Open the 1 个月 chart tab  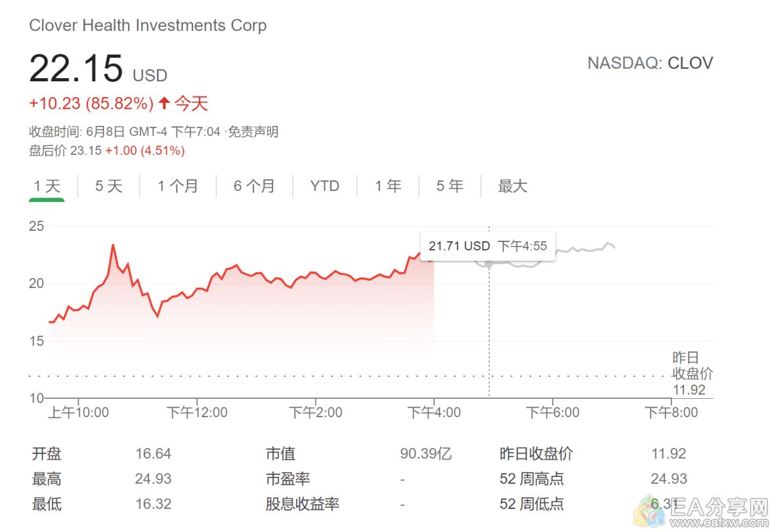178,186
